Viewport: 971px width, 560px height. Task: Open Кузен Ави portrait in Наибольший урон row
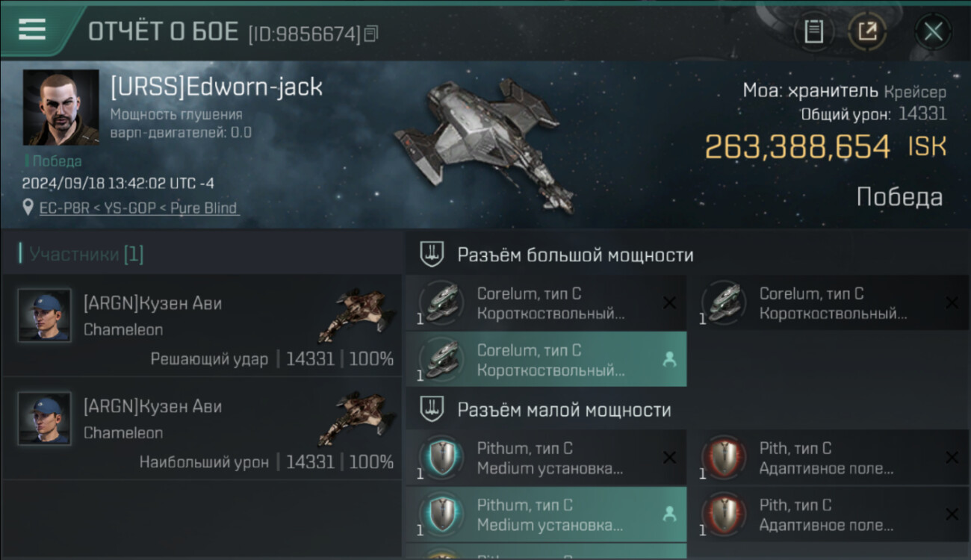[x=45, y=419]
